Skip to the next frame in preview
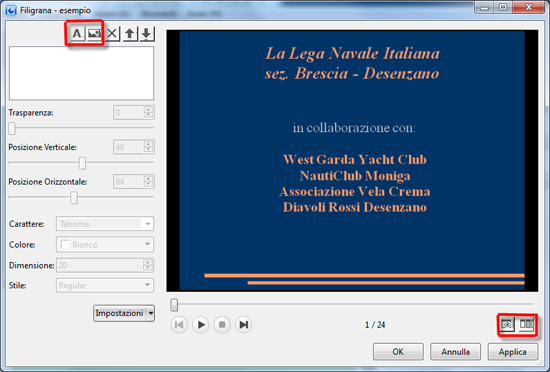Image resolution: width=550 pixels, height=372 pixels. point(243,325)
